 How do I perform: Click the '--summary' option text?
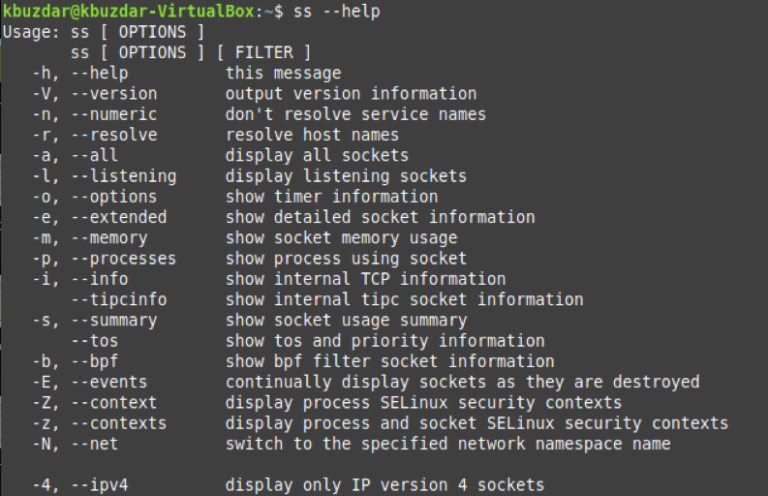[114, 321]
